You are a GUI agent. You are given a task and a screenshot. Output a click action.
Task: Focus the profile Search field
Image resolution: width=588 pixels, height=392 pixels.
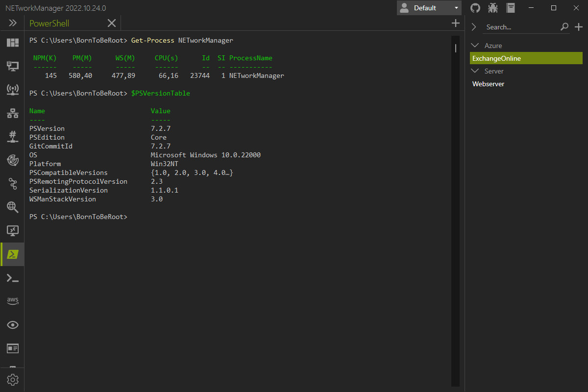pyautogui.click(x=521, y=27)
